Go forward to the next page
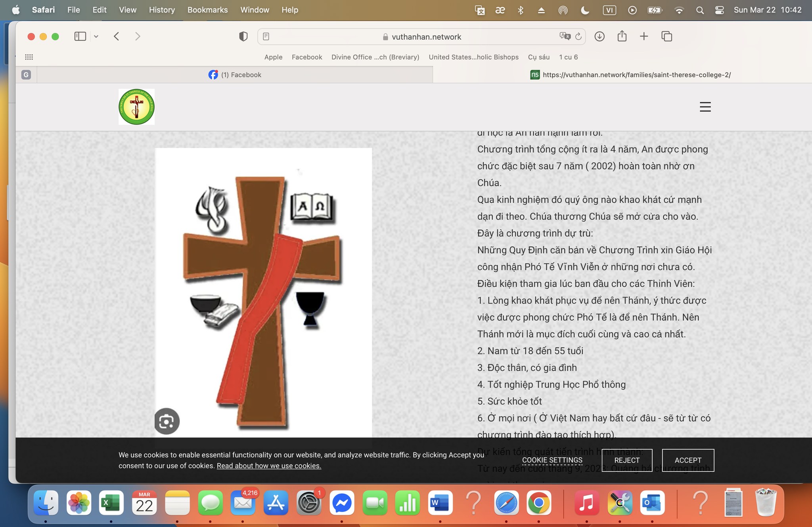Viewport: 812px width, 527px height. point(138,36)
